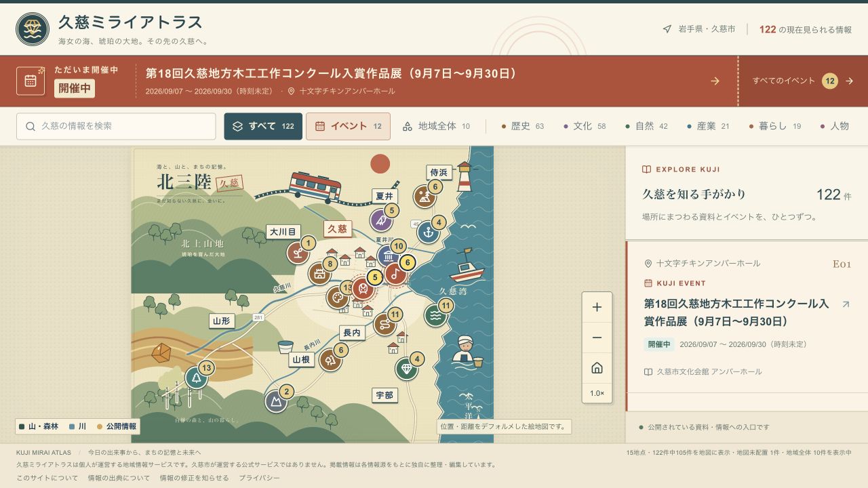Click the 久慈ミライアトラス logo emblem
The image size is (868, 488).
33,29
